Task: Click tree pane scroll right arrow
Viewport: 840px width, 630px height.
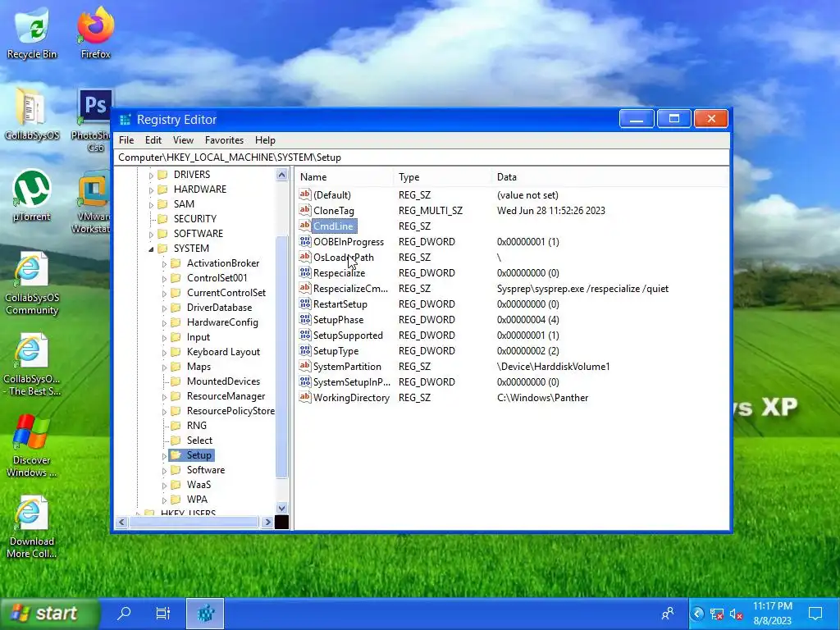Action: pyautogui.click(x=267, y=522)
